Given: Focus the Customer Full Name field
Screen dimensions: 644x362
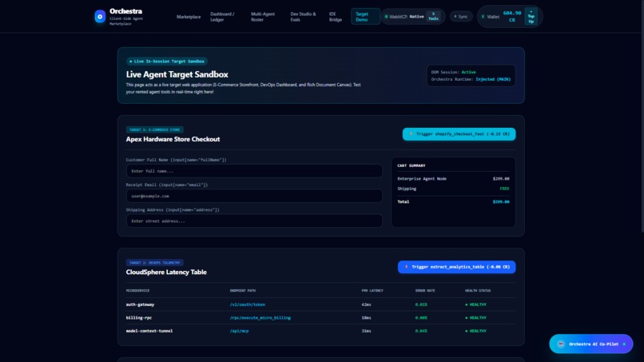Looking at the screenshot, I should click(x=254, y=171).
